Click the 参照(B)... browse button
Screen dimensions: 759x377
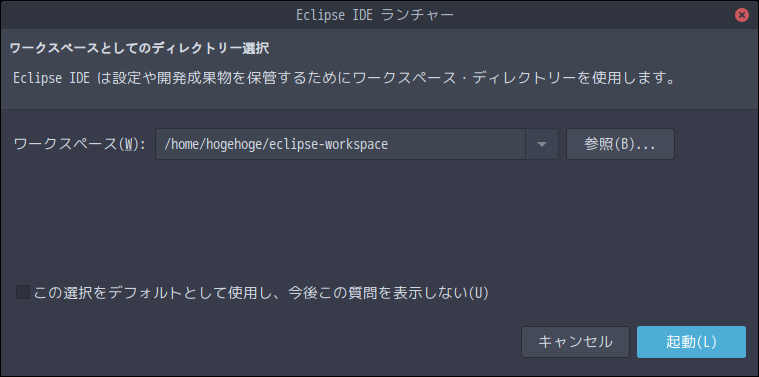620,144
